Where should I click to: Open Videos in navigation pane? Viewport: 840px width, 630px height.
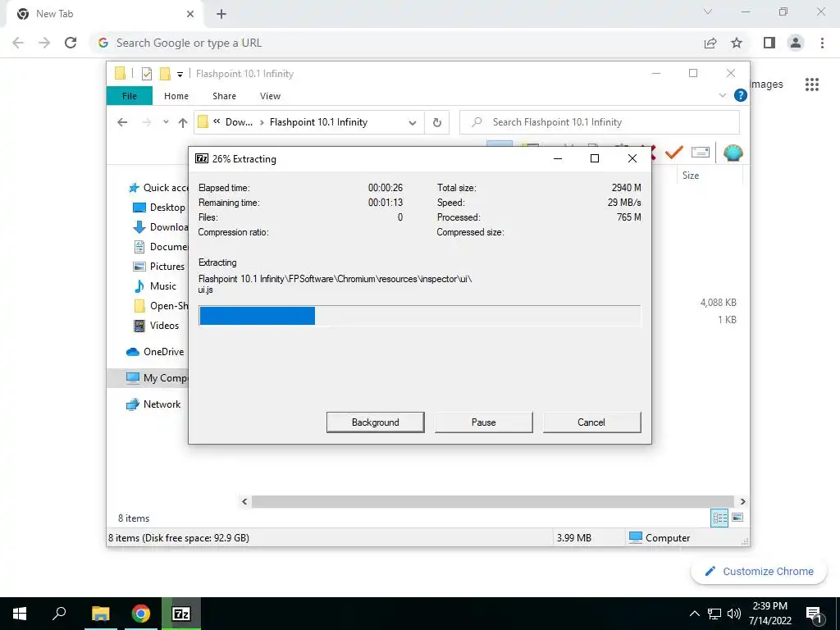click(x=156, y=326)
